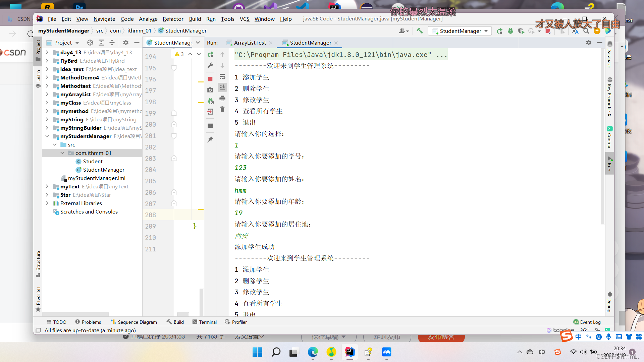This screenshot has height=362, width=644.
Task: Clear all console output with trash icon
Action: click(222, 109)
